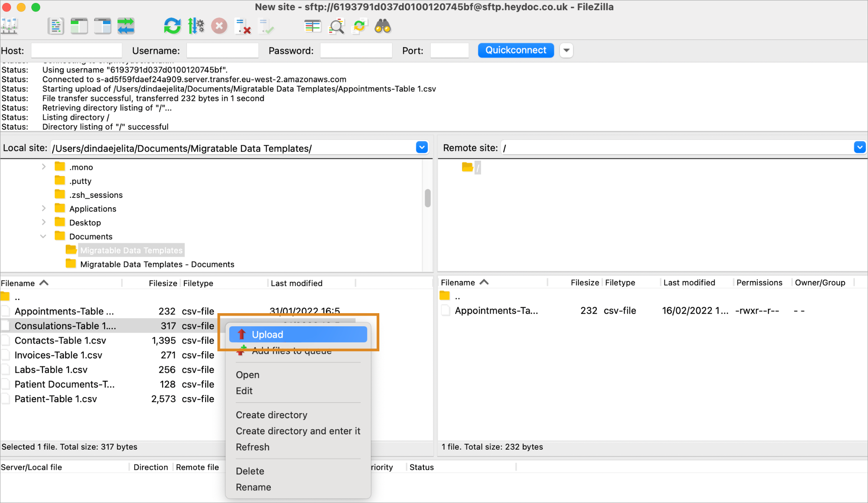Screen dimensions: 868x503
Task: Choose Open from context menu
Action: coord(248,375)
